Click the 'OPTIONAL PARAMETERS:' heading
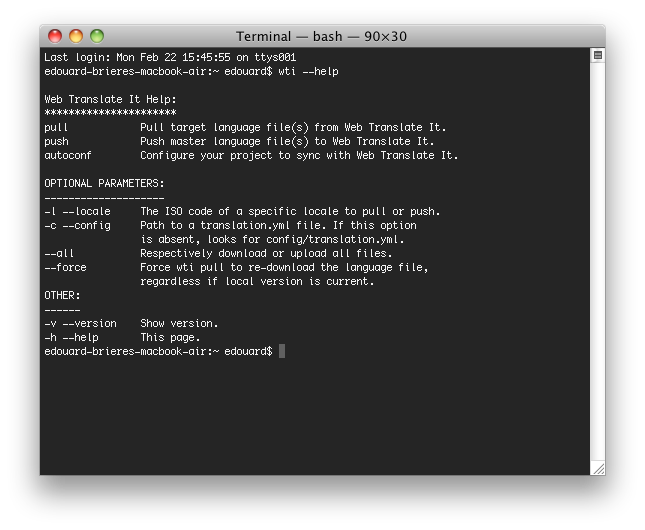Viewport: 645px width, 530px height. click(104, 183)
